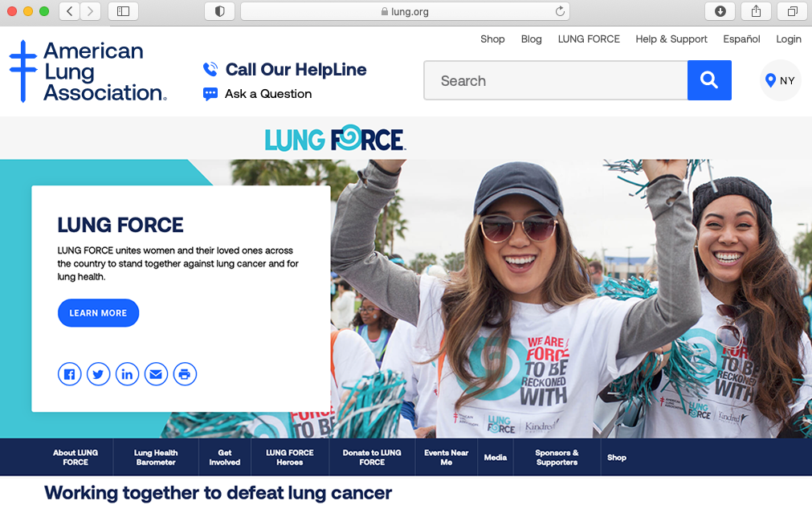Viewport: 812px width, 509px height.
Task: Click the hero photo of cheering women
Action: (569, 299)
